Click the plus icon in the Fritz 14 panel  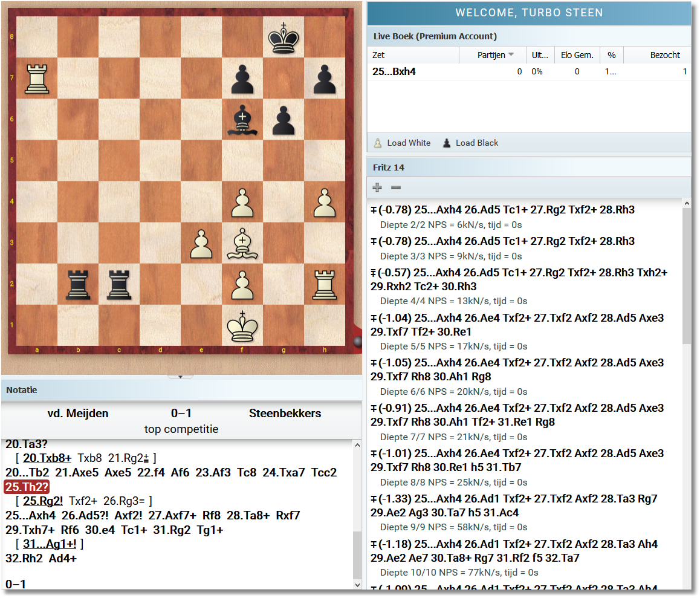[x=377, y=188]
